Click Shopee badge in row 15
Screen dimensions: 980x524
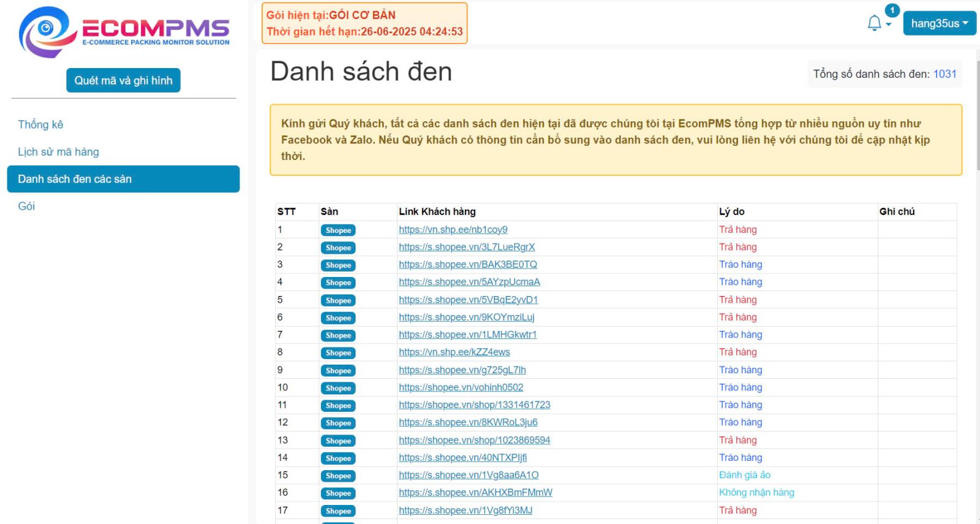pos(338,476)
